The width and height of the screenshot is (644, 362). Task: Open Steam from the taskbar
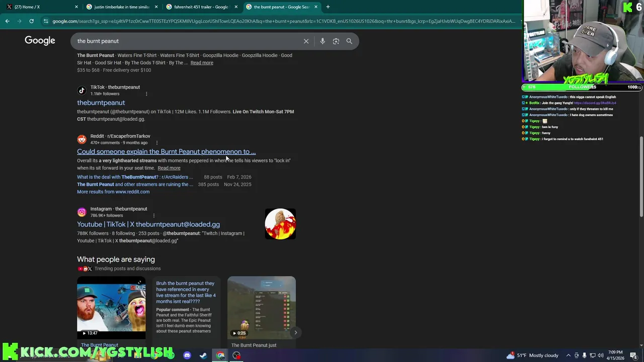tap(203, 355)
